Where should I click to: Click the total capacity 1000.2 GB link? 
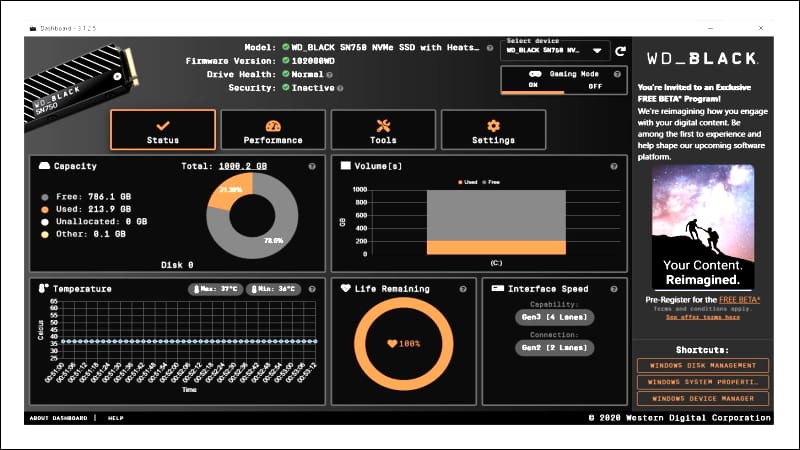click(243, 166)
